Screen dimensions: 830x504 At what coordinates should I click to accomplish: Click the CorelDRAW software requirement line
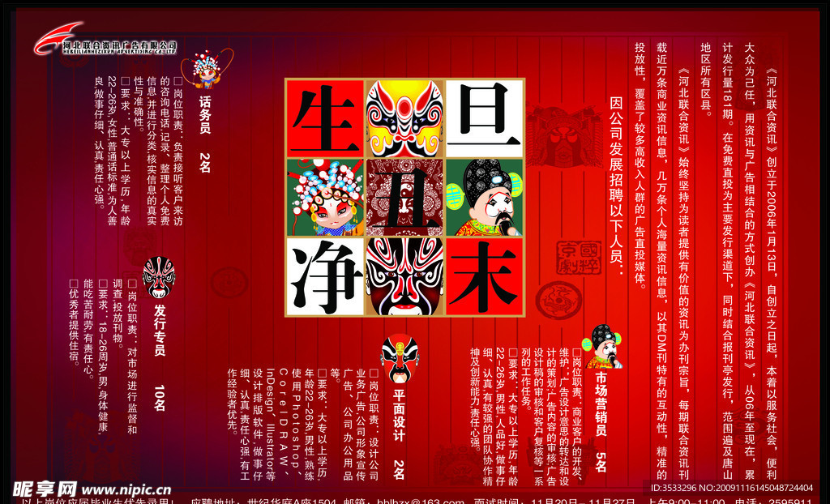click(282, 425)
